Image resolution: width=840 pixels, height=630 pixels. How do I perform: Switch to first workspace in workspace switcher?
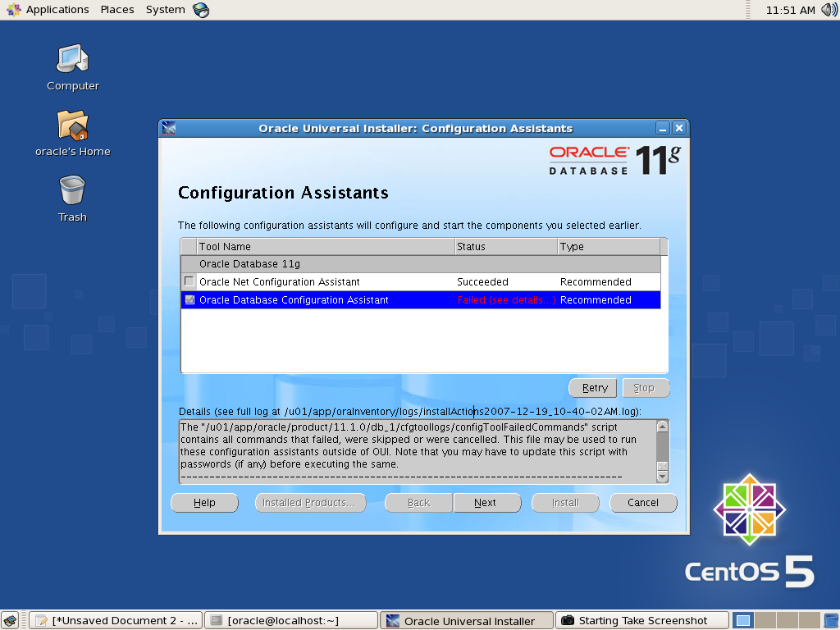tap(743, 620)
